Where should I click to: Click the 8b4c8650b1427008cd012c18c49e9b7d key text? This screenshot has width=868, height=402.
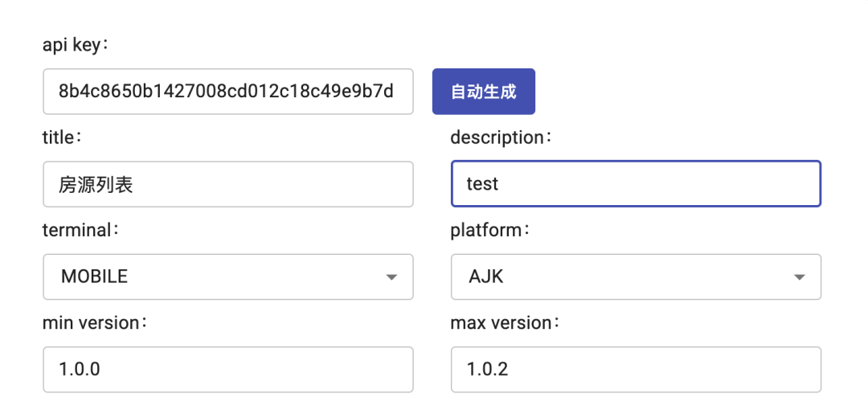point(226,92)
